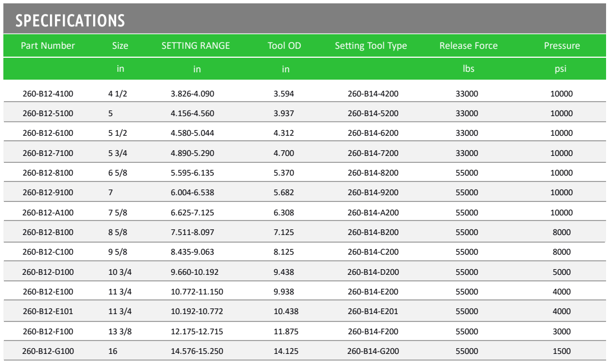
Task: Select part number 260-B12-4100
Action: [48, 94]
